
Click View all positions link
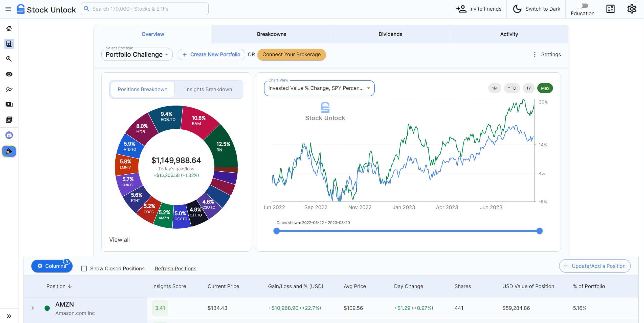click(x=119, y=240)
